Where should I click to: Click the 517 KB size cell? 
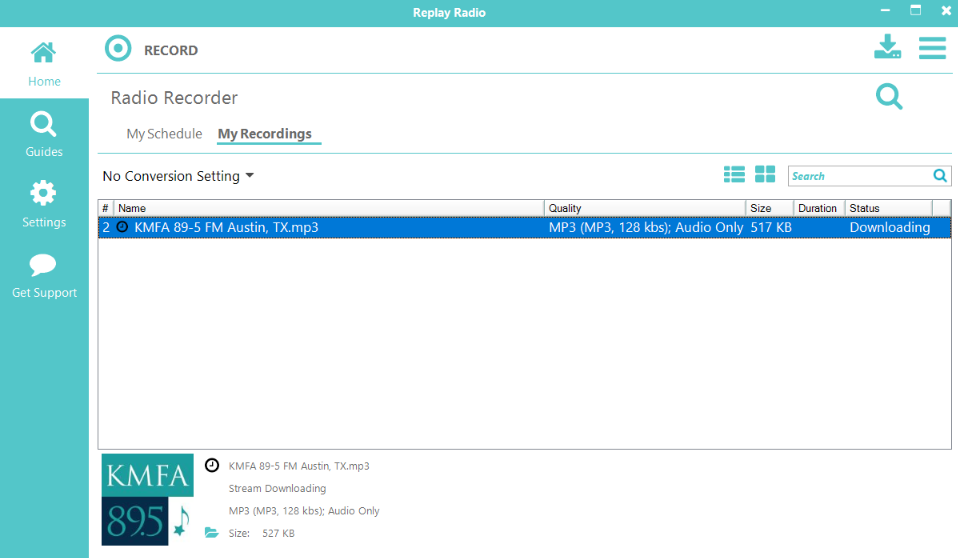(771, 227)
